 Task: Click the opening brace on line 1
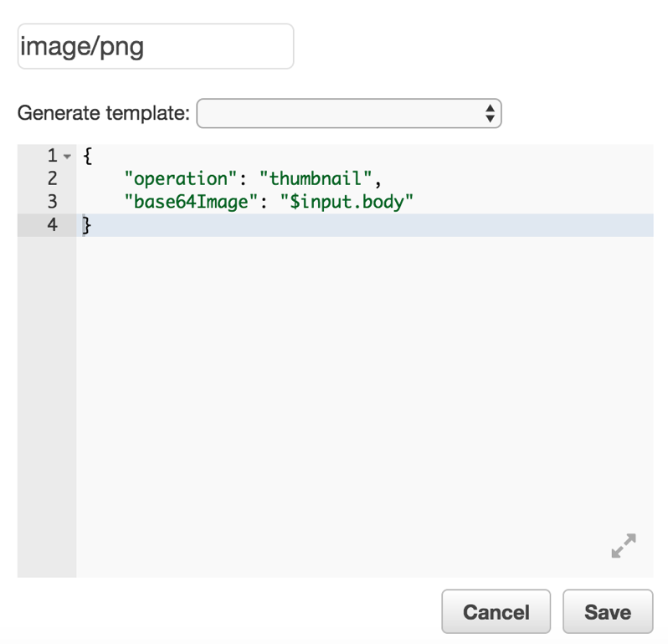coord(87,156)
